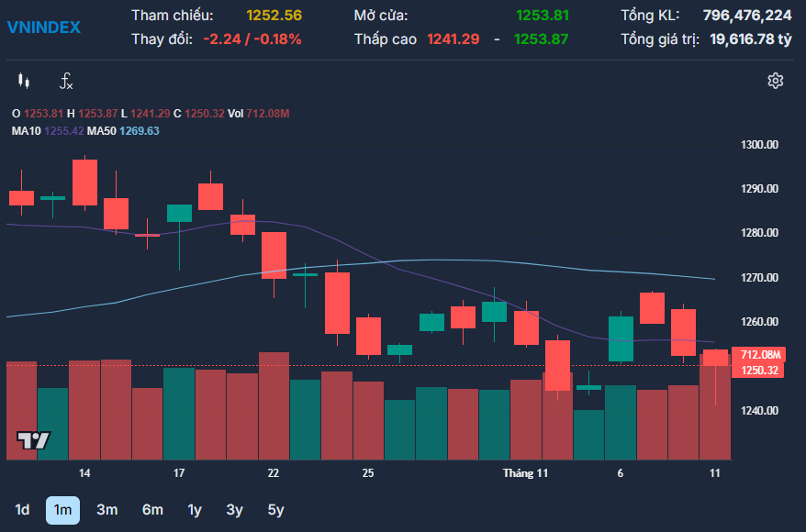
Task: Select the 1y timeframe
Action: [195, 510]
